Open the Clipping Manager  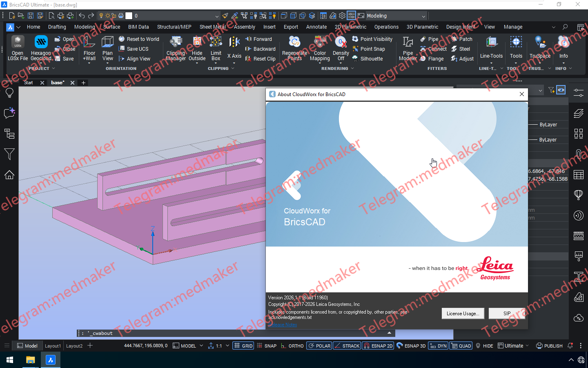tap(176, 48)
